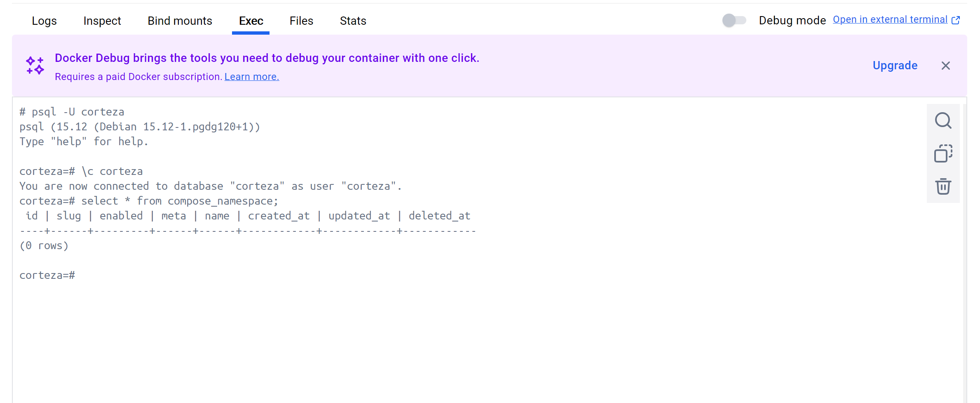Copy terminal output using the copy icon
Image resolution: width=980 pixels, height=403 pixels.
(943, 153)
